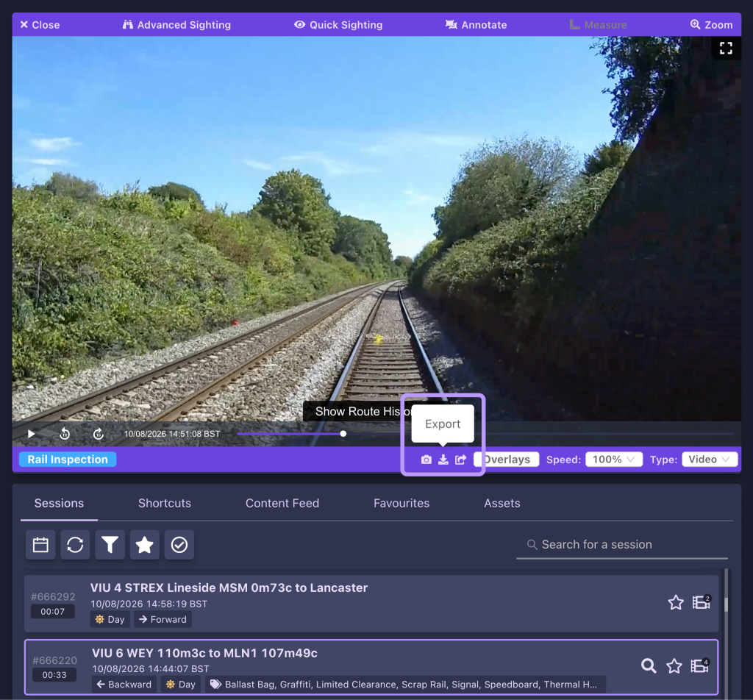
Task: Favourite session #666220 with star
Action: click(674, 666)
